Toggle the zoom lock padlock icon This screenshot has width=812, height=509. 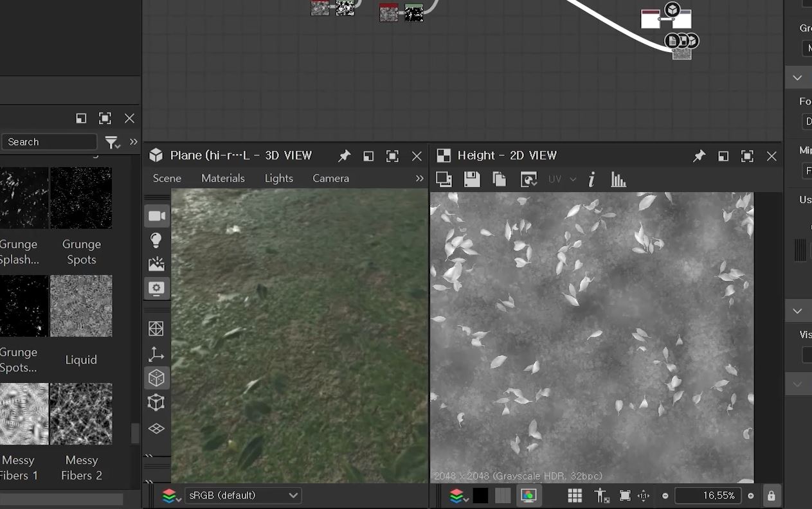point(771,496)
